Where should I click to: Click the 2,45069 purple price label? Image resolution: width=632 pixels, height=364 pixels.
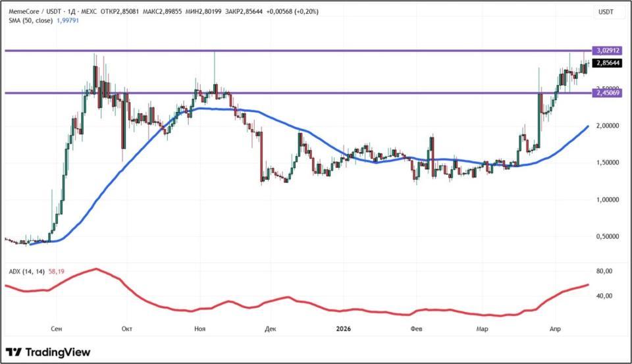(x=605, y=93)
